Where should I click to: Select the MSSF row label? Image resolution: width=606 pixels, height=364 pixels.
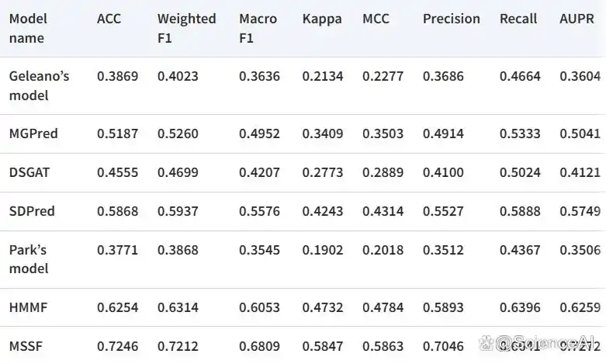(26, 346)
